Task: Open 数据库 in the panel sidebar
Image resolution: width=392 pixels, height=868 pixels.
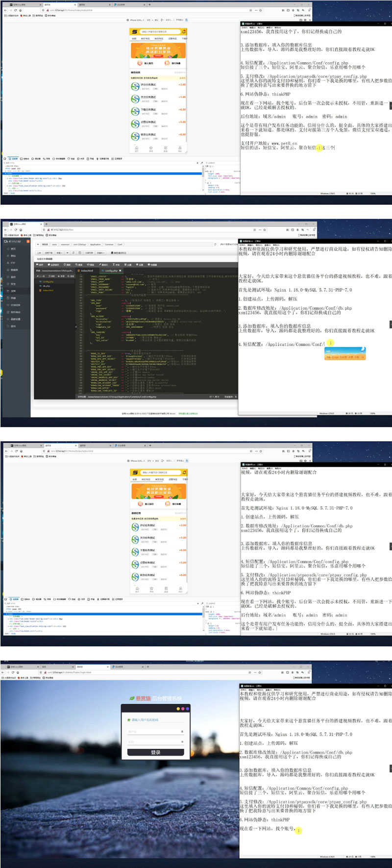Action: pos(14,270)
